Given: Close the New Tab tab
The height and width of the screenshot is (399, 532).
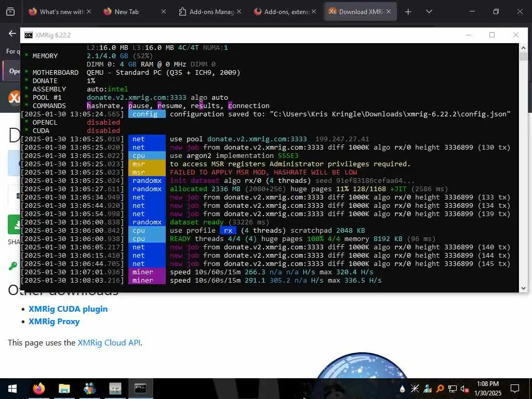Looking at the screenshot, I should (164, 11).
